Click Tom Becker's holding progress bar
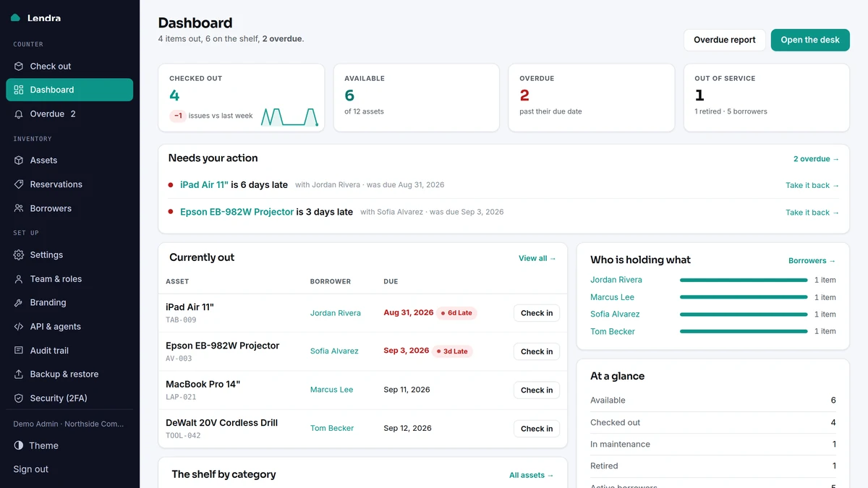868x488 pixels. (744, 331)
